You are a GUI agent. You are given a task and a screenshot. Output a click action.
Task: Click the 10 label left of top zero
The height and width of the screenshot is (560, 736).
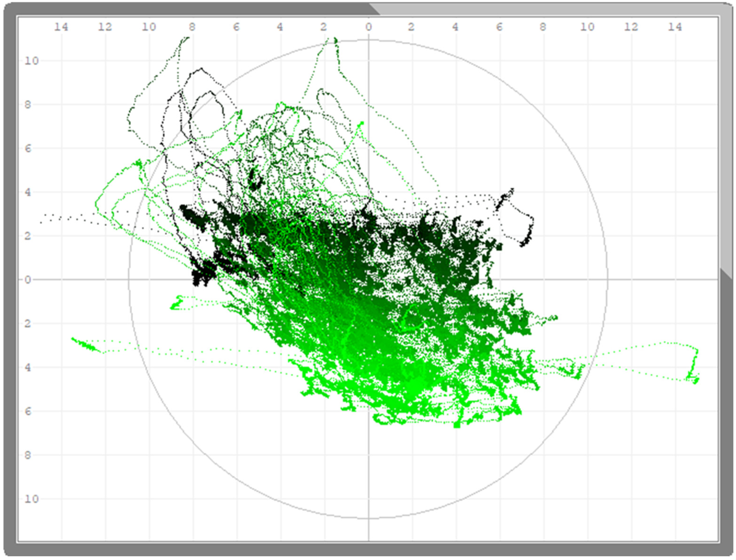coord(149,27)
